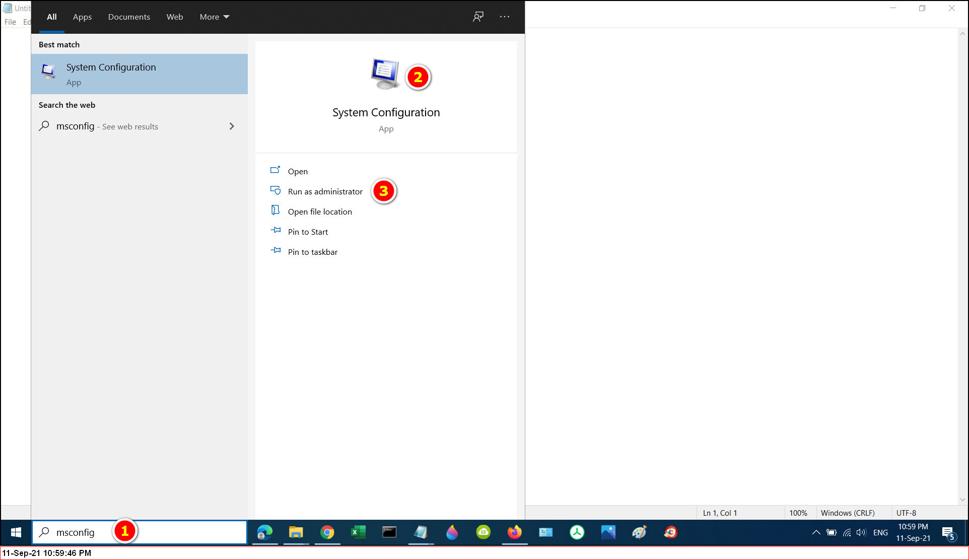Launch File Explorer from the taskbar

[296, 532]
